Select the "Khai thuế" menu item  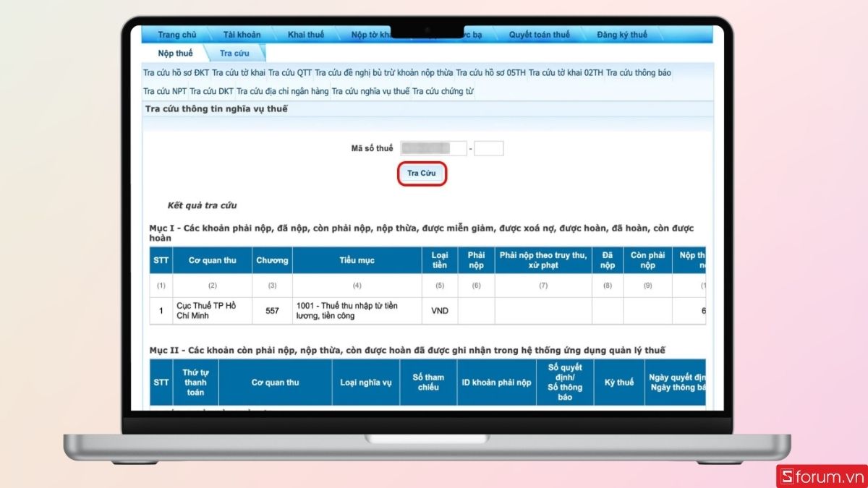click(x=305, y=34)
